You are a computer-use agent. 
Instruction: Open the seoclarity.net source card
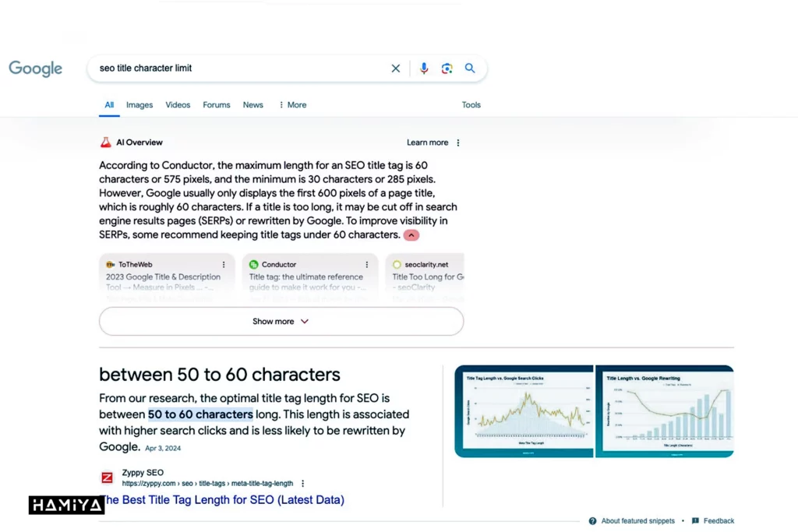(425, 279)
